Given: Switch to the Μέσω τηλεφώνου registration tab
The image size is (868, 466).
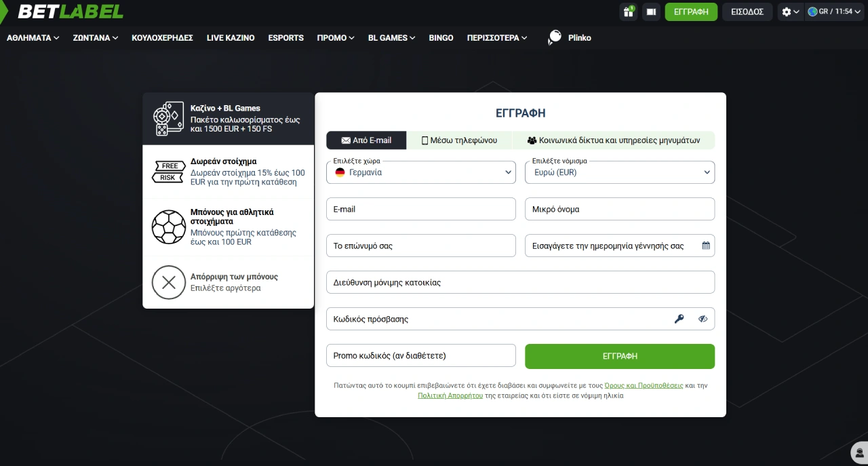Looking at the screenshot, I should tap(460, 140).
